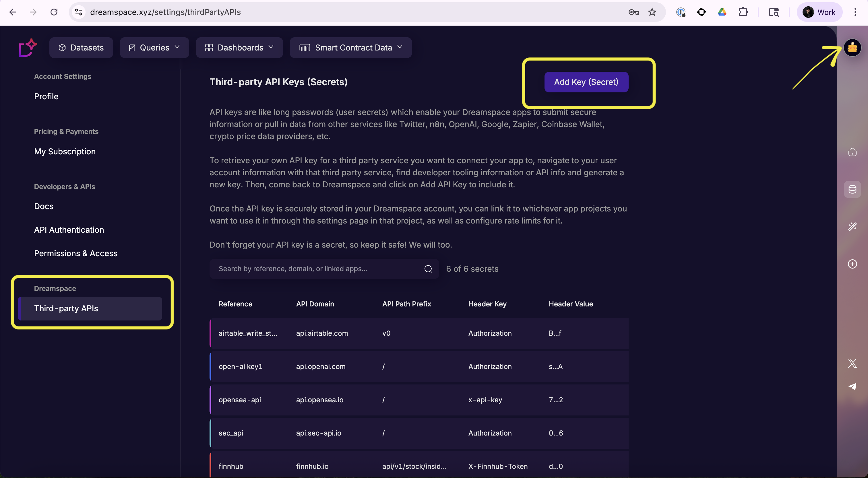The height and width of the screenshot is (478, 868).
Task: Open API Authentication settings
Action: [69, 230]
